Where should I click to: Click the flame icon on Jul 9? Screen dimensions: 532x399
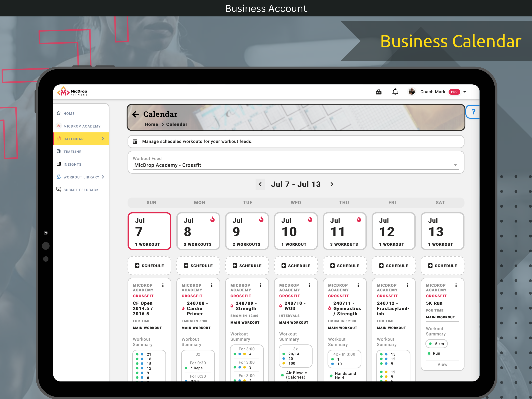261,219
